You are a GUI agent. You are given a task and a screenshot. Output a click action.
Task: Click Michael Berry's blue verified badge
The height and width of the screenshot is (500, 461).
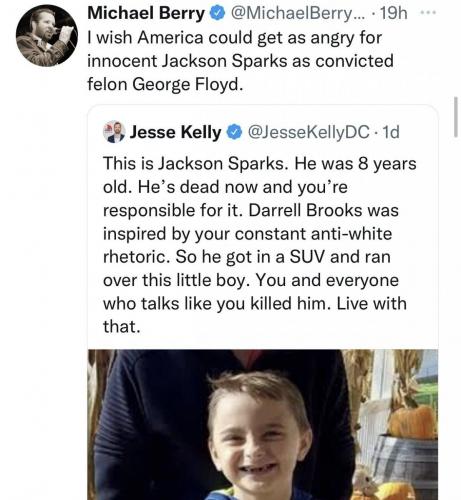pos(217,14)
